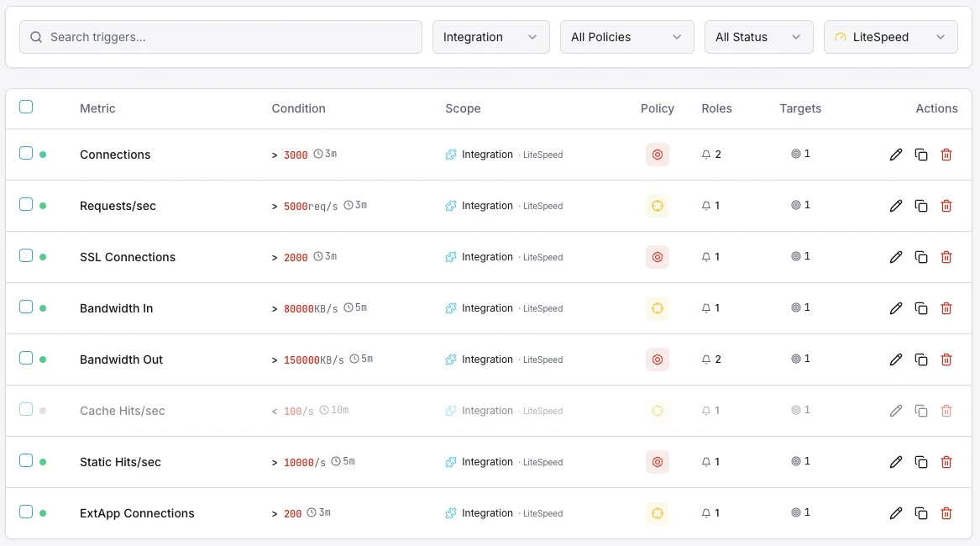
Task: Delete the SSL Connections trigger
Action: coord(946,257)
